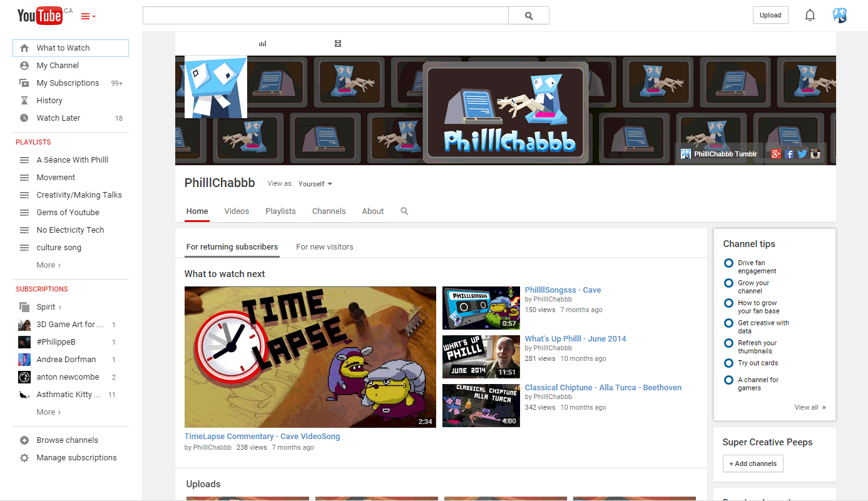The image size is (868, 501).
Task: Open What's Up Philll - June 2014 link
Action: (576, 339)
